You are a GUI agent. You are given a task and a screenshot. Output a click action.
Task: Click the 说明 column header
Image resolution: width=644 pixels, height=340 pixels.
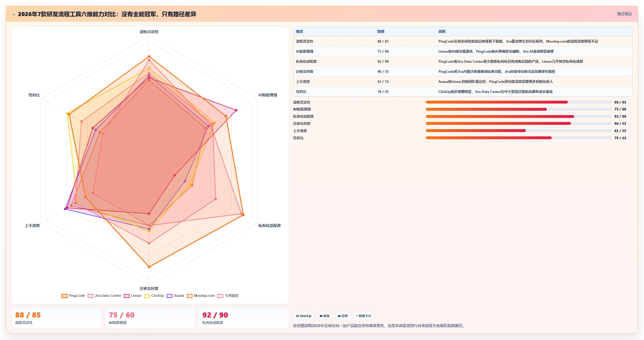point(442,32)
